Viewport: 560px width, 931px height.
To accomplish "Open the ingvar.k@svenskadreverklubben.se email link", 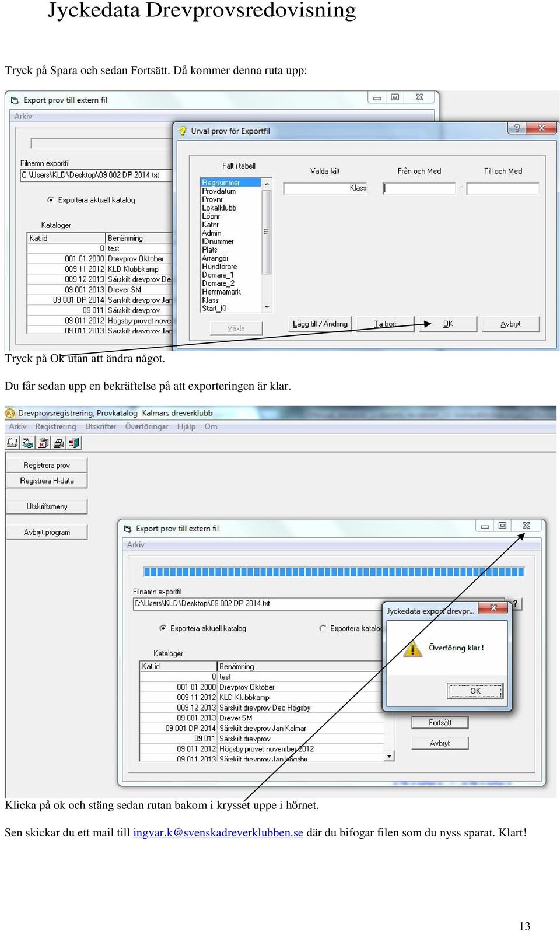I will (x=218, y=832).
